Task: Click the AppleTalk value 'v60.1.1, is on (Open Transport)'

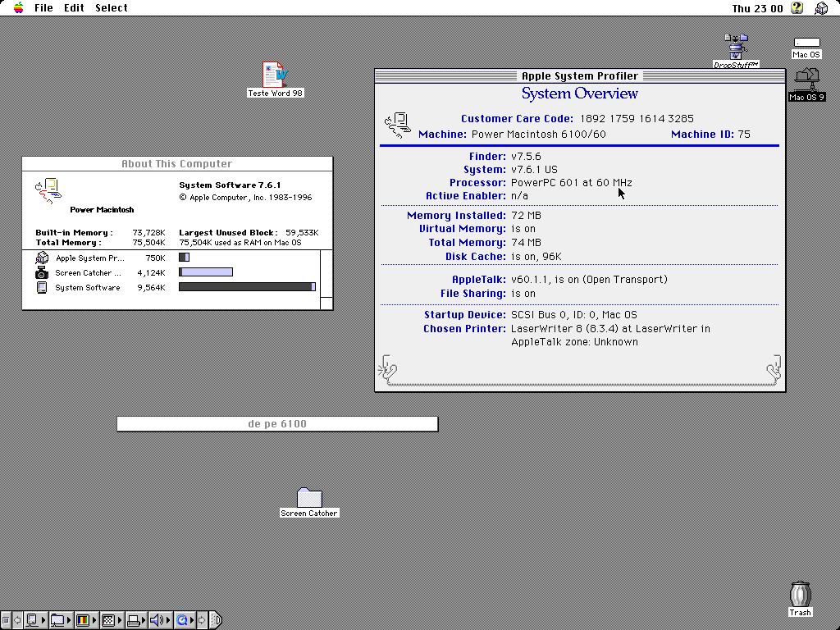Action: [589, 280]
